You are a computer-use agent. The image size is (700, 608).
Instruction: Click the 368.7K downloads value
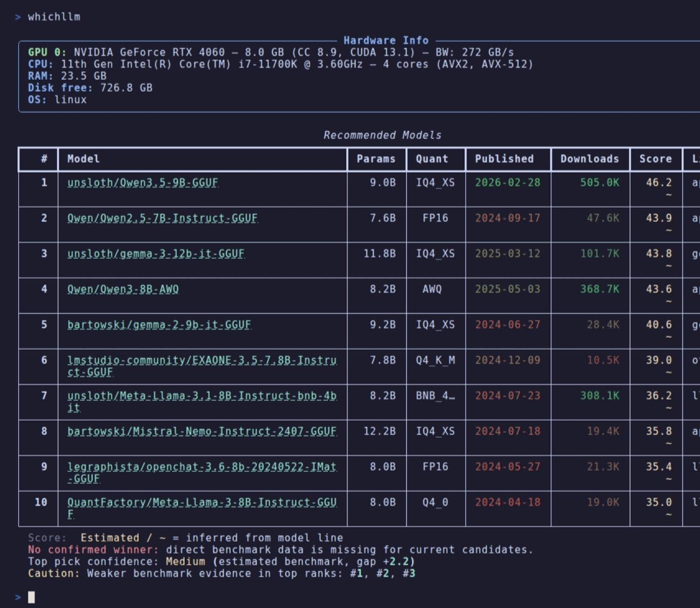[600, 289]
